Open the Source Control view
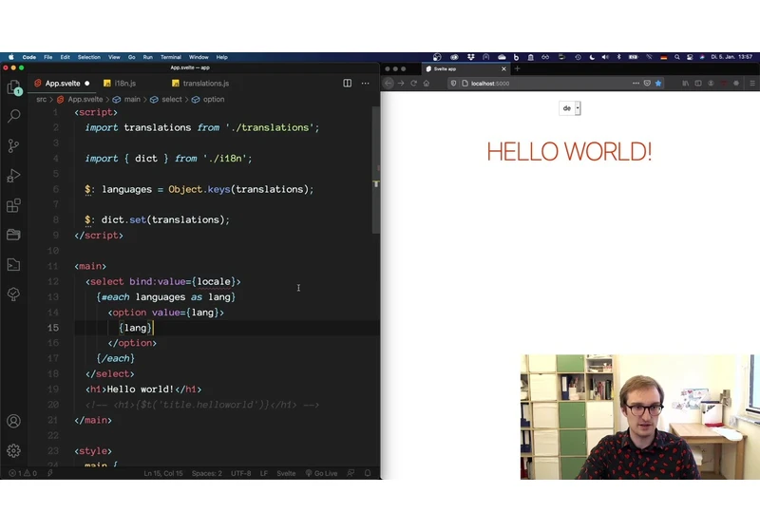760x532 pixels. (x=14, y=146)
